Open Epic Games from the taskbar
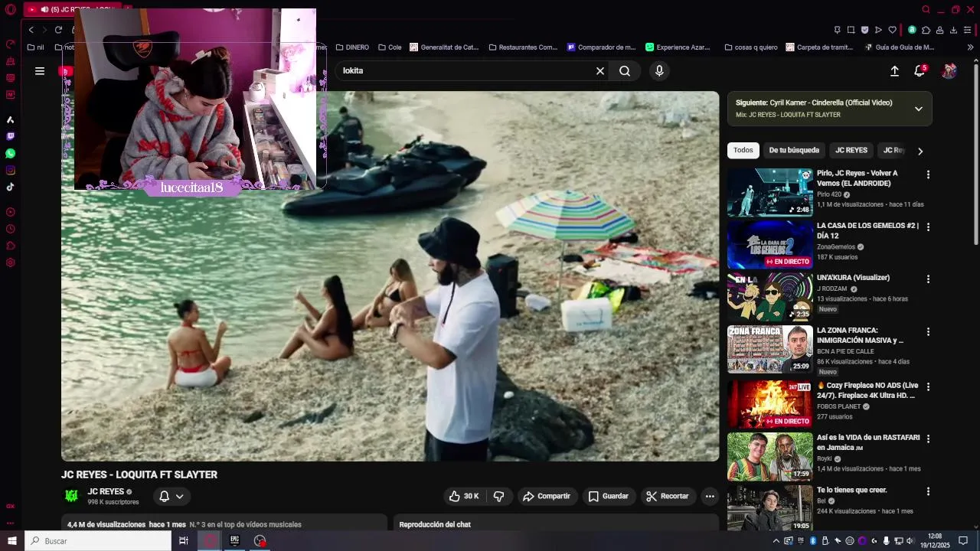The width and height of the screenshot is (980, 551). pyautogui.click(x=234, y=541)
